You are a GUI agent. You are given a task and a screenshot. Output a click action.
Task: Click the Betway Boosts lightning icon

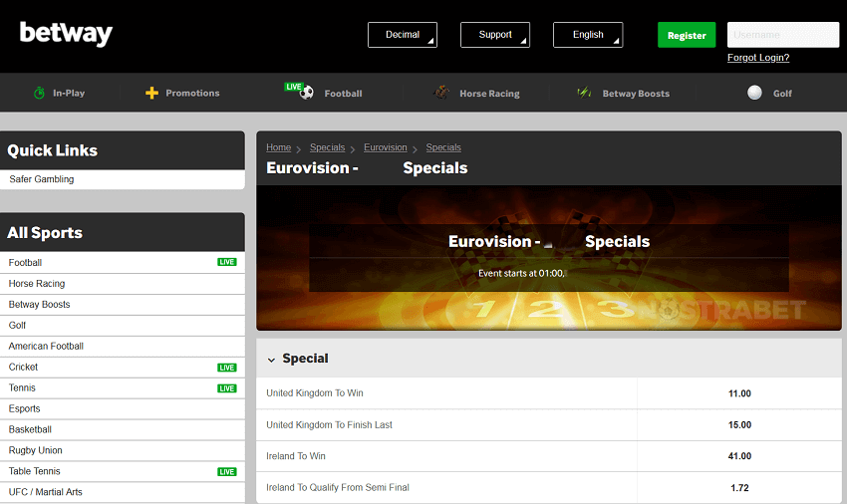584,93
